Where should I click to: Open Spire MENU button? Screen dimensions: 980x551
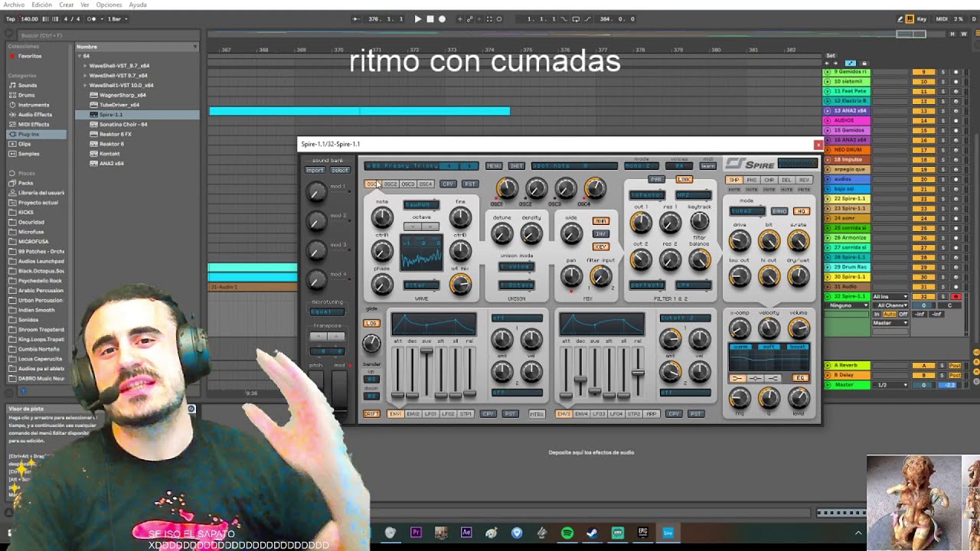[x=494, y=166]
